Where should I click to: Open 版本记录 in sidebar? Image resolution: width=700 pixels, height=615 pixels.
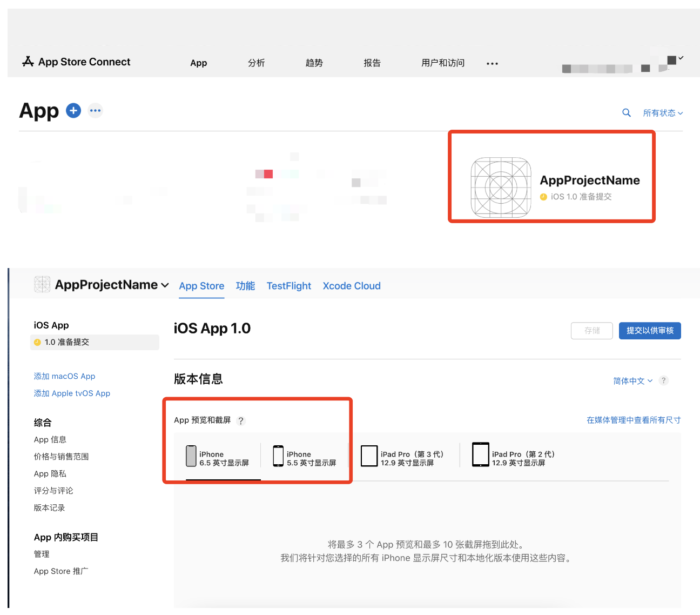[49, 508]
